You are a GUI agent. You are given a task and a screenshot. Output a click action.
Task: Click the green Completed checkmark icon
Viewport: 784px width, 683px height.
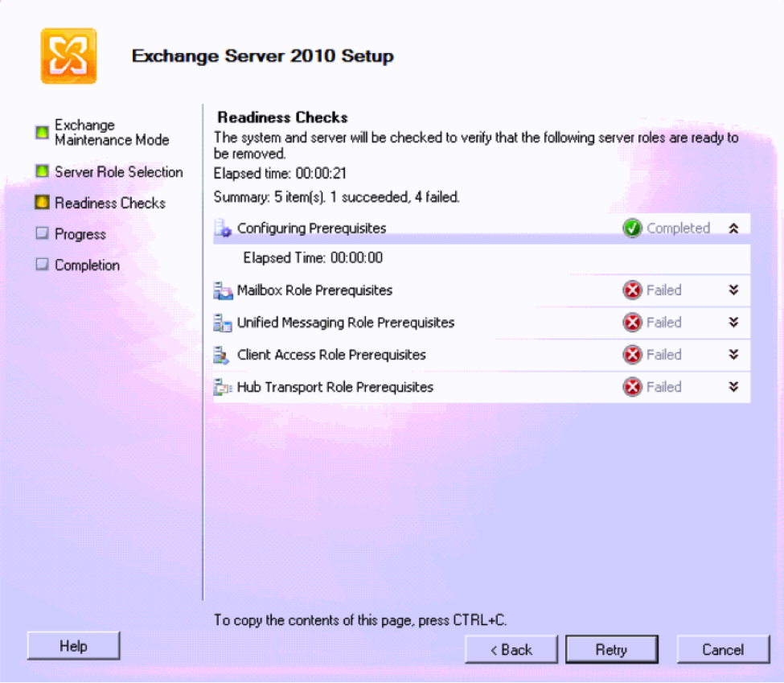pyautogui.click(x=632, y=228)
